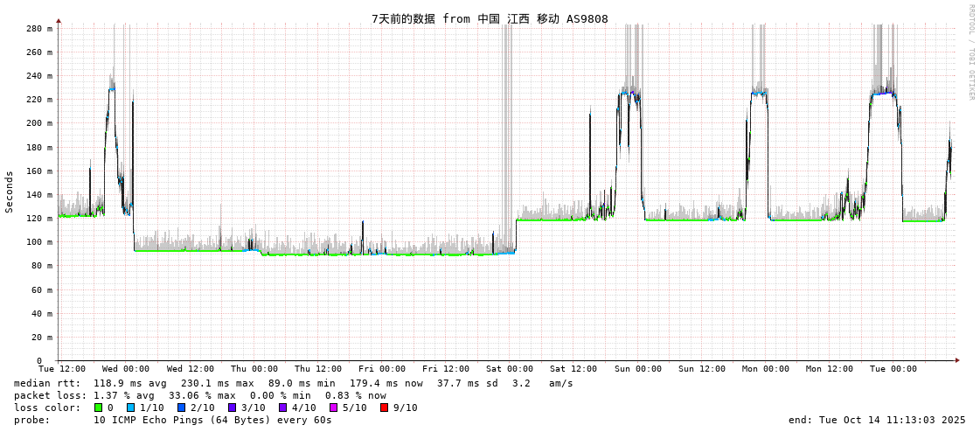Click the Tue 12:00 x-axis label
The height and width of the screenshot is (432, 980).
tap(62, 369)
